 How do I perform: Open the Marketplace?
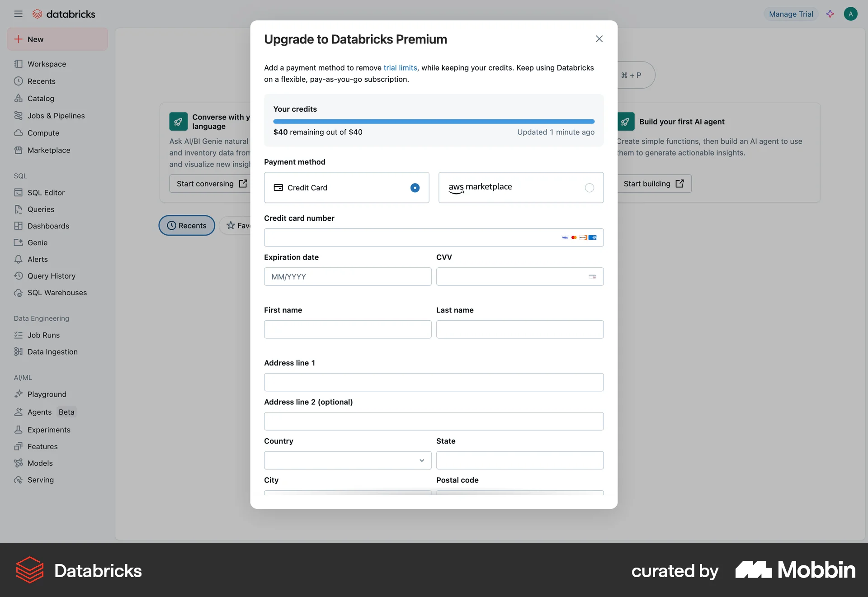48,150
